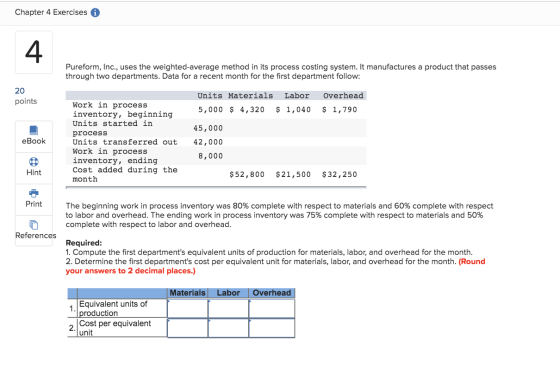This screenshot has height=392, width=560.
Task: Click the Materials header in answer table
Action: pyautogui.click(x=188, y=293)
